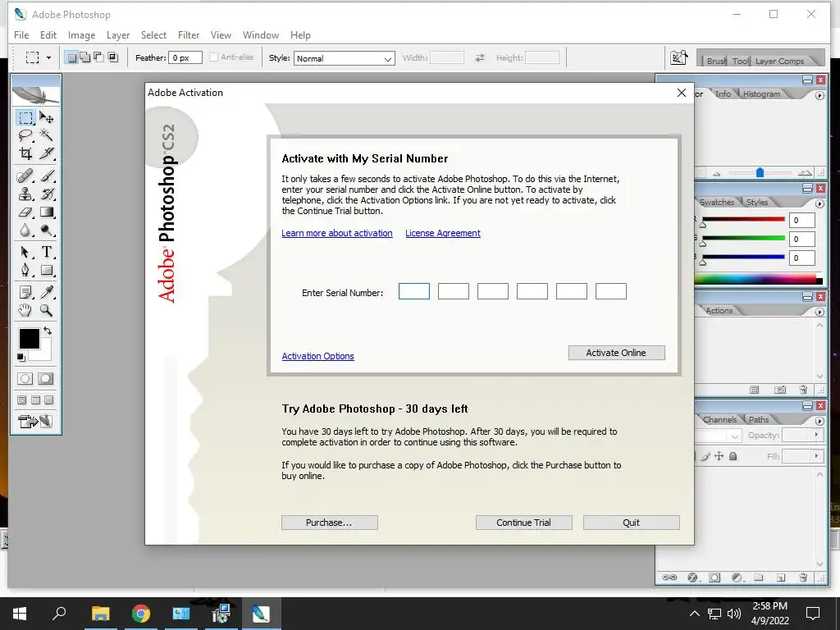Select the Clone Stamp tool
The height and width of the screenshot is (630, 840).
25,194
